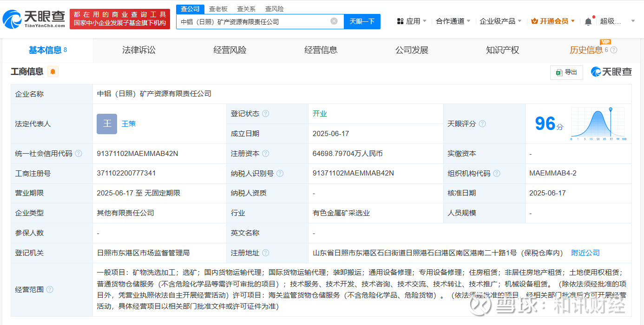Click help icon next to 注册地址
The height and width of the screenshot is (325, 644).
(x=266, y=253)
